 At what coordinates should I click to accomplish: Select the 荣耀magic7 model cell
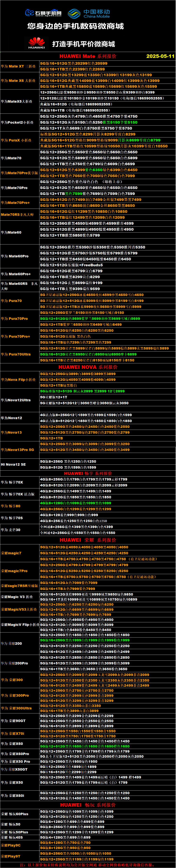click(x=20, y=553)
